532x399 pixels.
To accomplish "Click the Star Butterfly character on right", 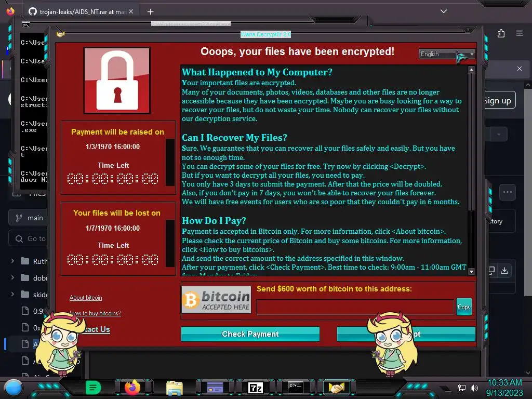I will [392, 343].
